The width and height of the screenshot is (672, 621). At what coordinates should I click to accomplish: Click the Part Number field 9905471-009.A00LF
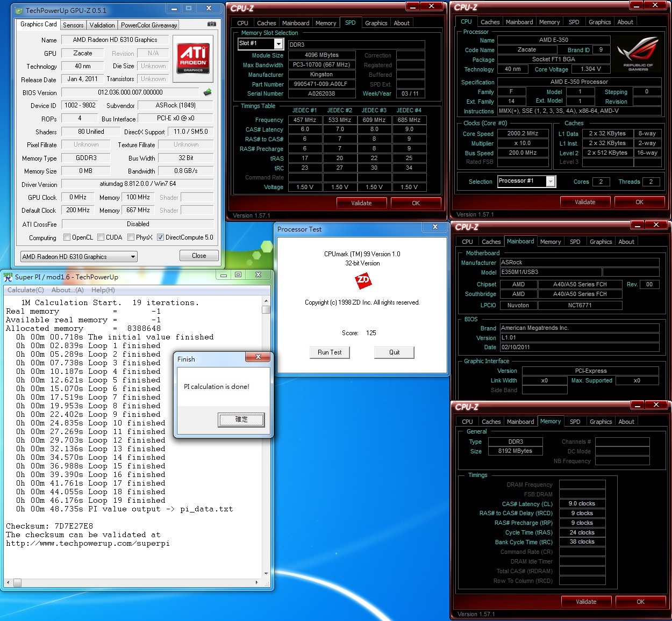[x=321, y=84]
